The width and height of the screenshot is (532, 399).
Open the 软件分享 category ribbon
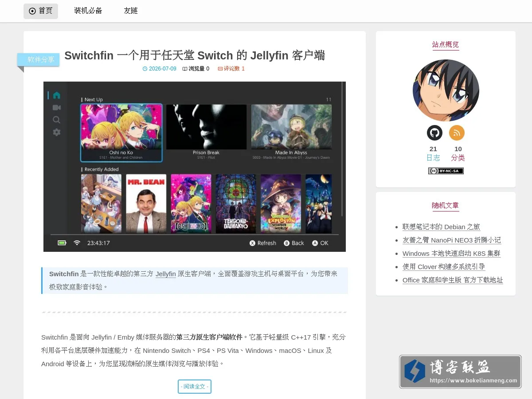point(39,59)
